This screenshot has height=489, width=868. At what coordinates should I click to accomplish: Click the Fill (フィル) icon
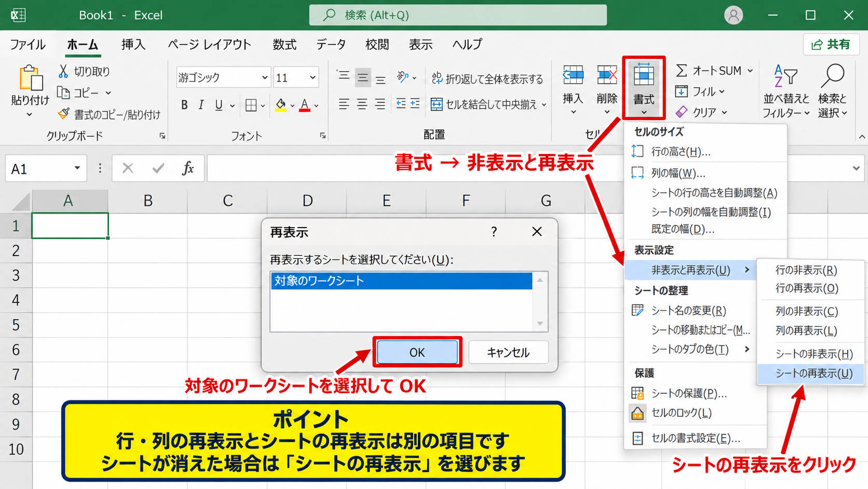click(682, 91)
